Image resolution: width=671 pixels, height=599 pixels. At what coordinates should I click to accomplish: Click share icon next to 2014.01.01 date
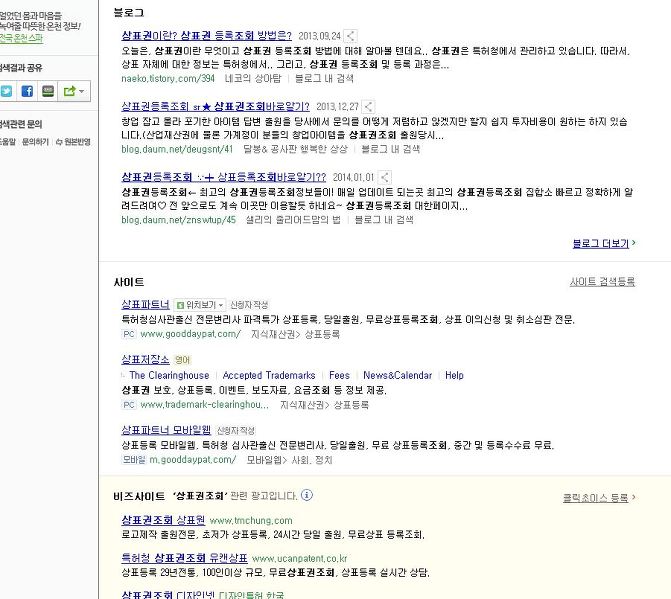point(385,178)
